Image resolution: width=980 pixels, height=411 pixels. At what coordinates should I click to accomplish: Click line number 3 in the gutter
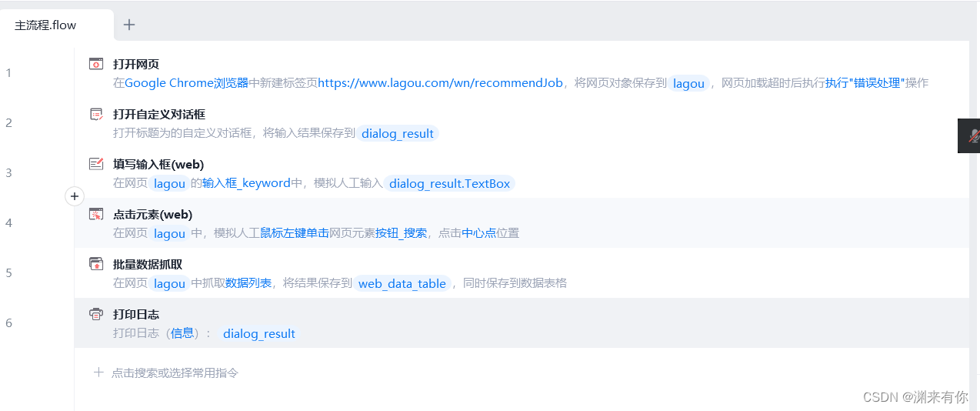(x=8, y=173)
